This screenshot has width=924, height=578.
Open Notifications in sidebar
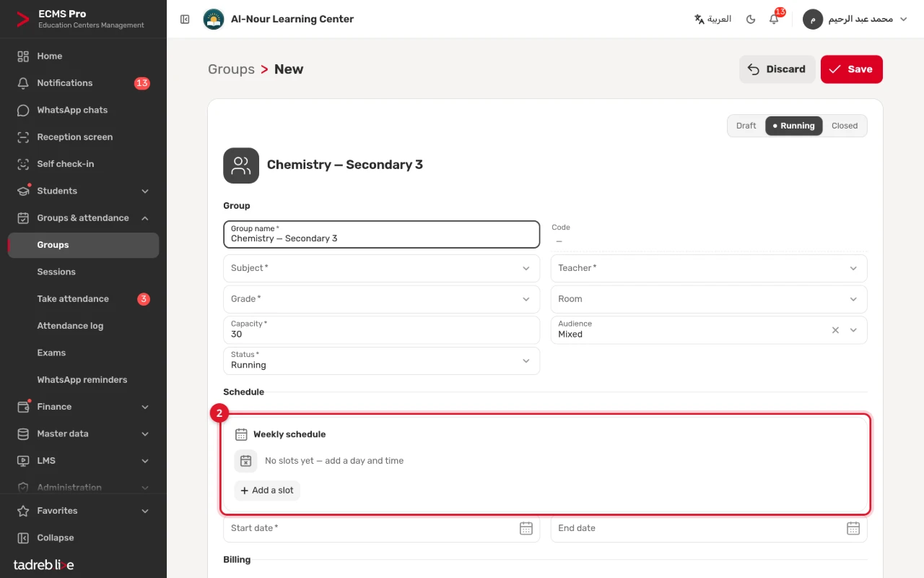83,83
